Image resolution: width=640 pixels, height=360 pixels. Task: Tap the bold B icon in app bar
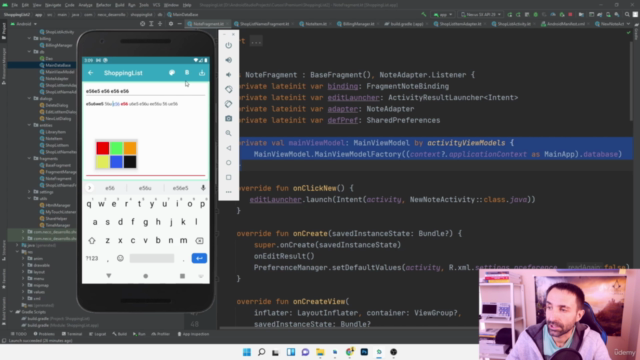point(187,73)
